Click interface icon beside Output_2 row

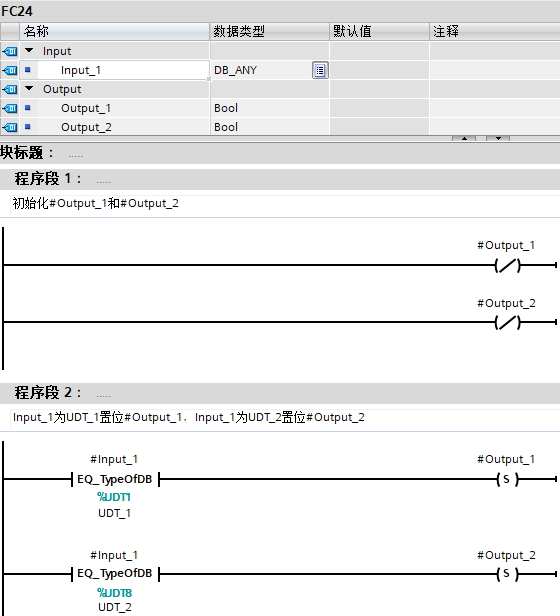click(x=9, y=127)
